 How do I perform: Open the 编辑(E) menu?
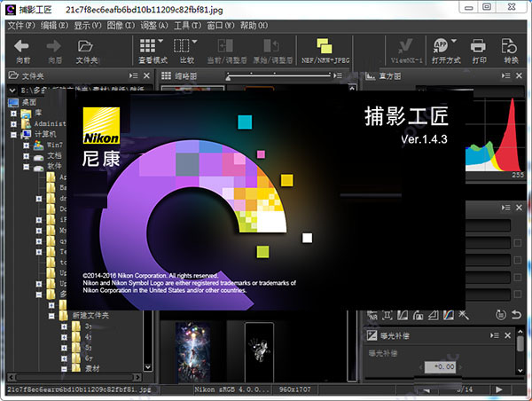[54, 26]
